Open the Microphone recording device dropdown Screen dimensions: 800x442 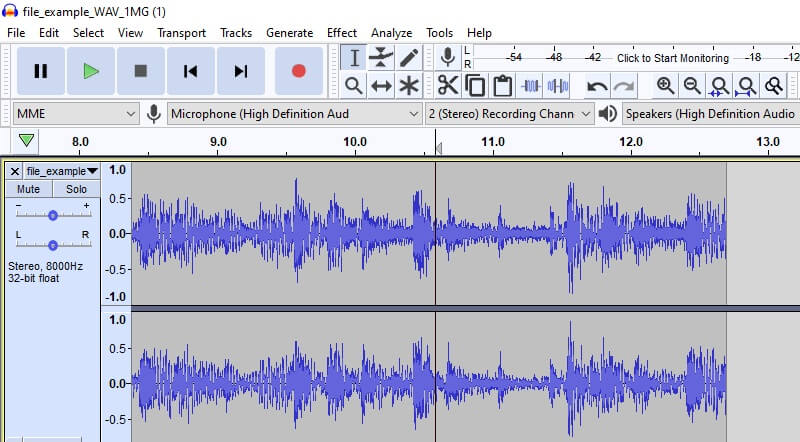point(294,114)
